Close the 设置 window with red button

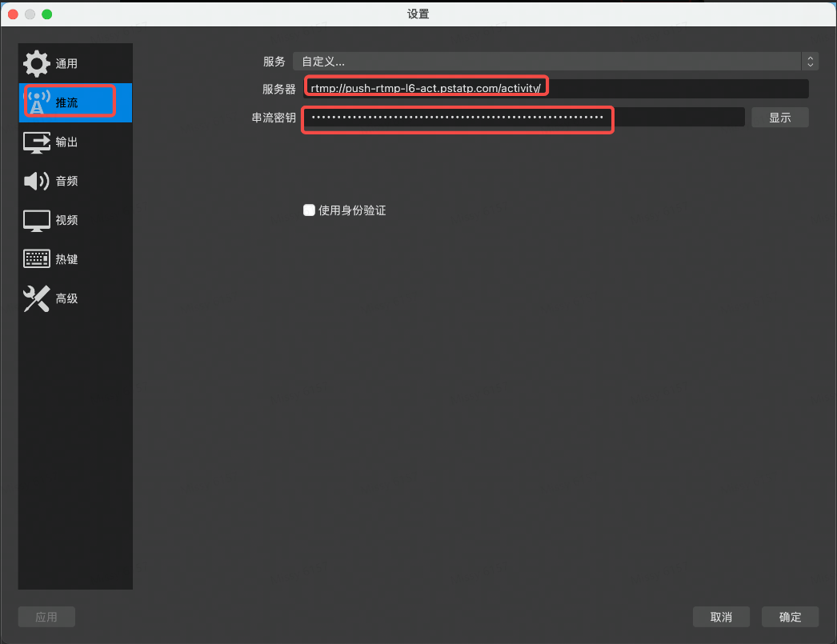[14, 14]
